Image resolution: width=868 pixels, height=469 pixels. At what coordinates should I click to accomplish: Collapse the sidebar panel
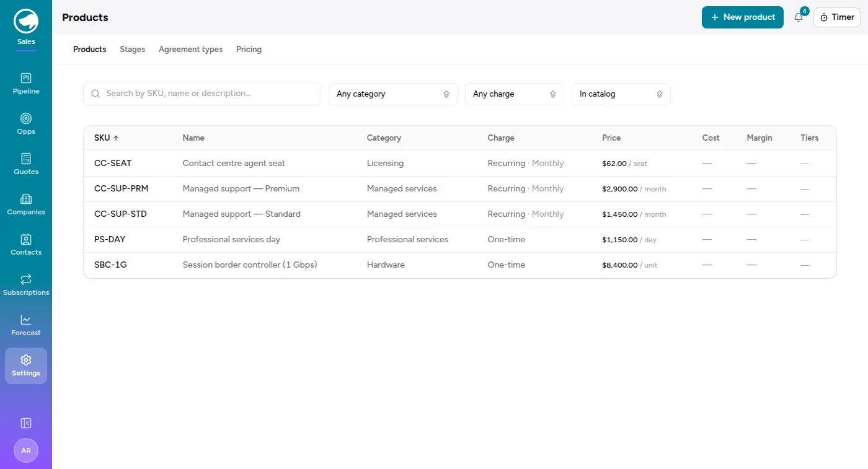(x=26, y=423)
